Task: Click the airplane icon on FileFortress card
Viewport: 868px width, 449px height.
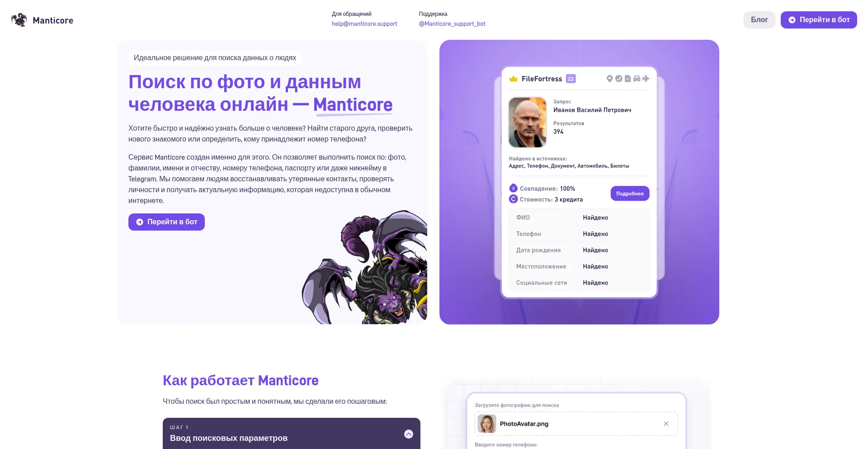Action: coord(646,79)
